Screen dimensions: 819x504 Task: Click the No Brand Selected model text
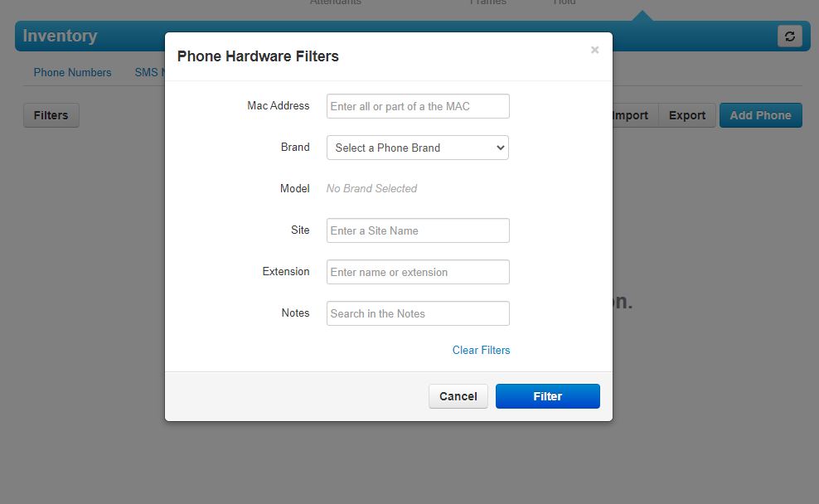[x=372, y=188]
